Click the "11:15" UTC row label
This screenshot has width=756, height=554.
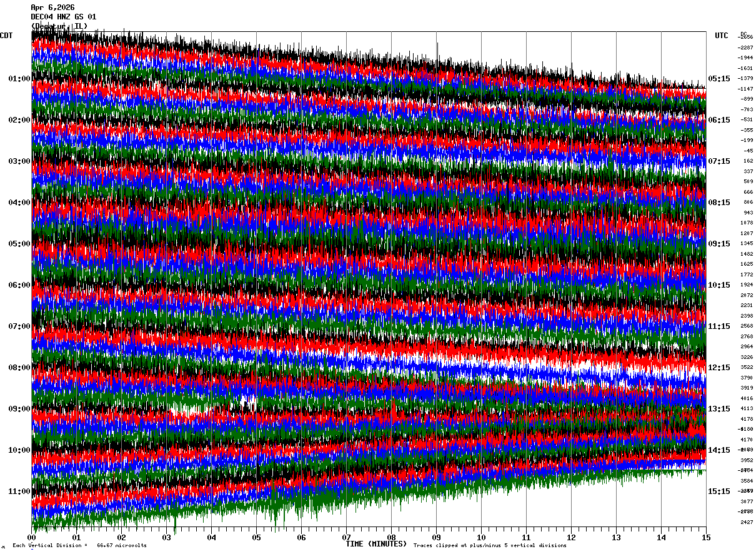click(x=719, y=326)
